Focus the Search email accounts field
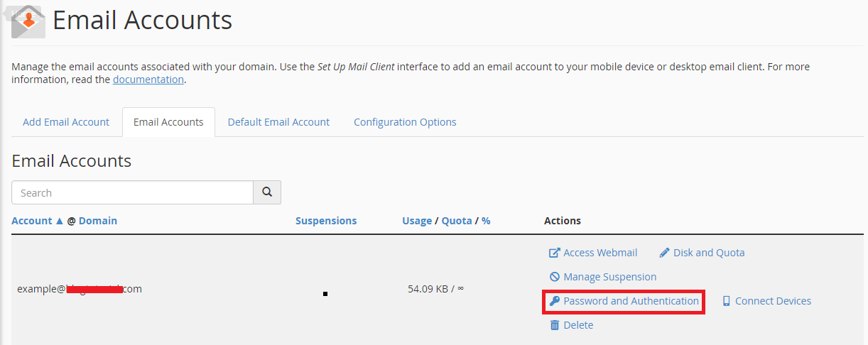This screenshot has width=868, height=345. pos(133,192)
